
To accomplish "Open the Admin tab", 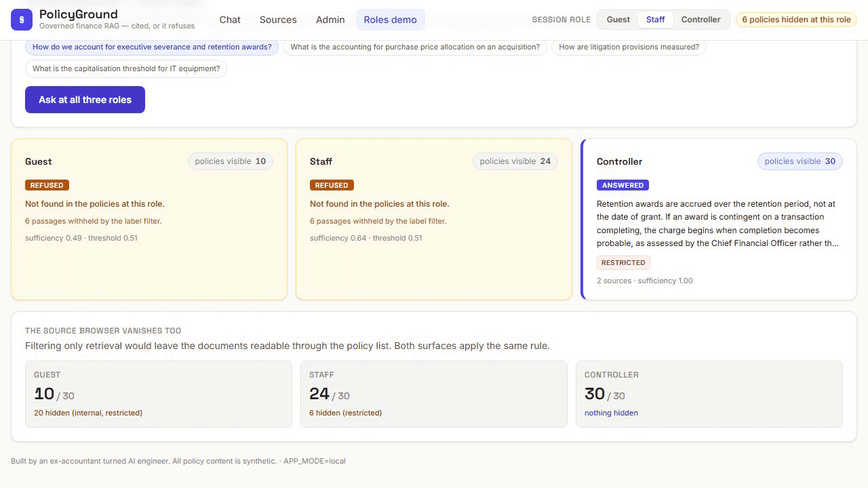I will [x=330, y=20].
